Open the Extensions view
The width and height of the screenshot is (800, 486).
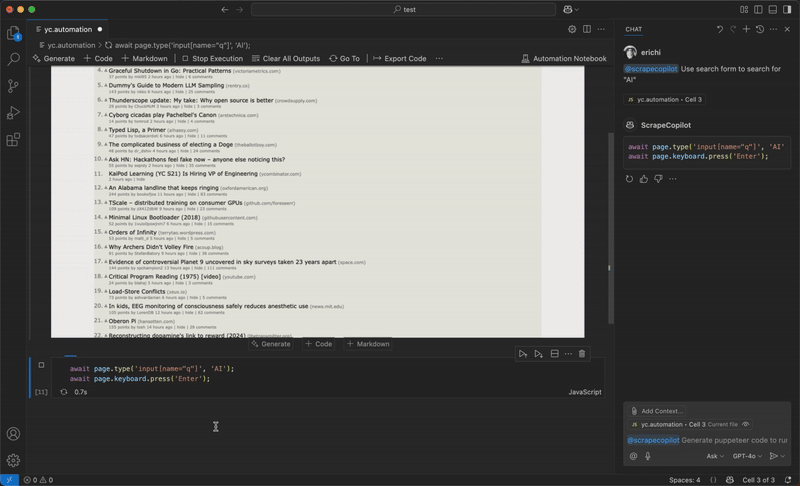(x=13, y=139)
